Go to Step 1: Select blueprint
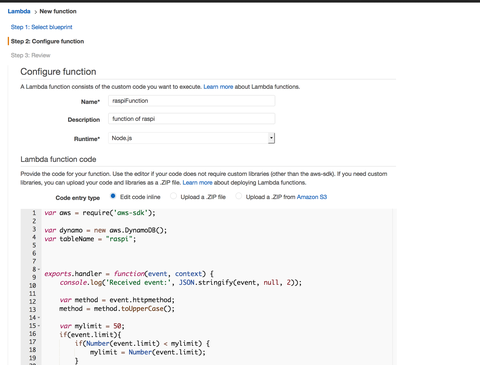 [x=41, y=27]
